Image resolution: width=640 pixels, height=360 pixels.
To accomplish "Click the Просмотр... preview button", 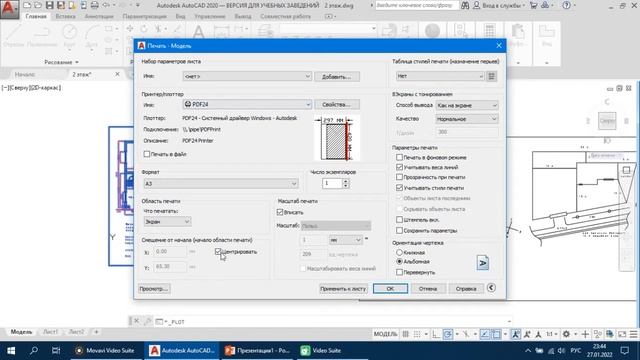I will point(154,289).
